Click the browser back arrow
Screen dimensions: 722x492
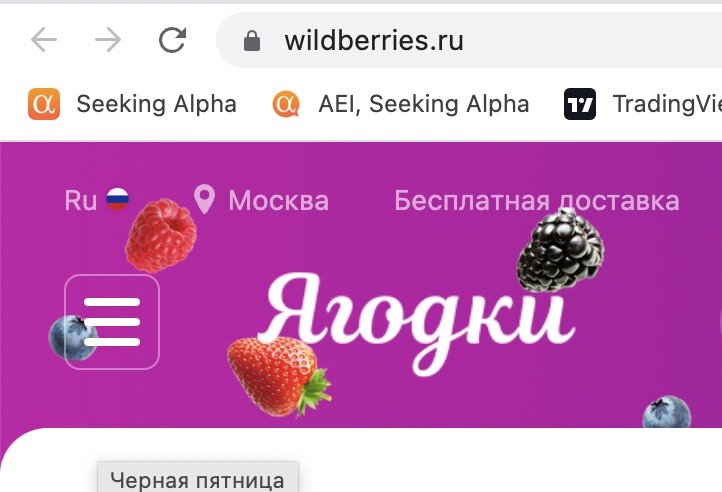click(x=44, y=40)
